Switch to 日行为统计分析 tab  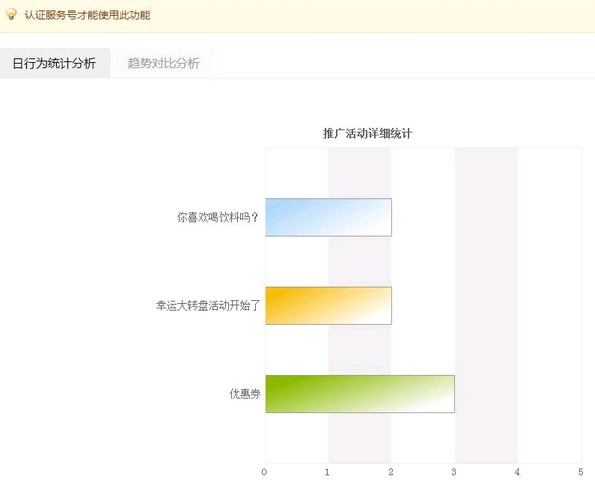click(x=55, y=63)
